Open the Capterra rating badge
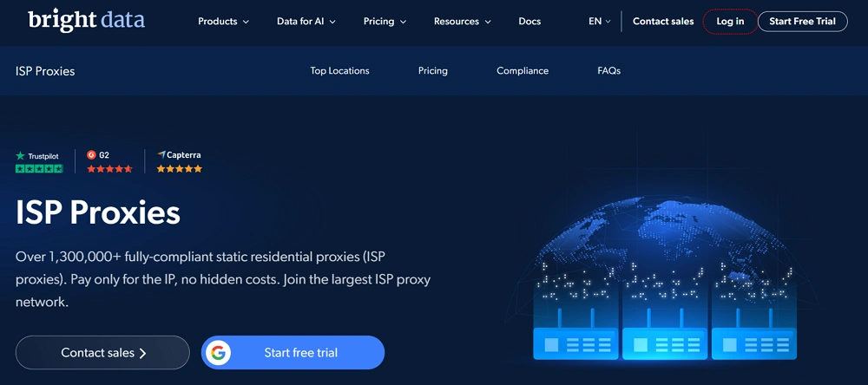This screenshot has width=868, height=385. pyautogui.click(x=180, y=162)
